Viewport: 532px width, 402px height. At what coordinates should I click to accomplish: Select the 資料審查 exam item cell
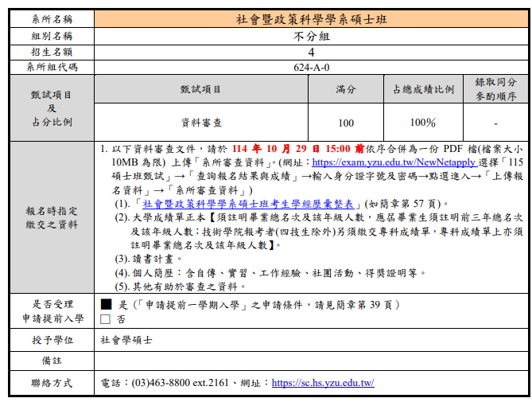click(201, 123)
